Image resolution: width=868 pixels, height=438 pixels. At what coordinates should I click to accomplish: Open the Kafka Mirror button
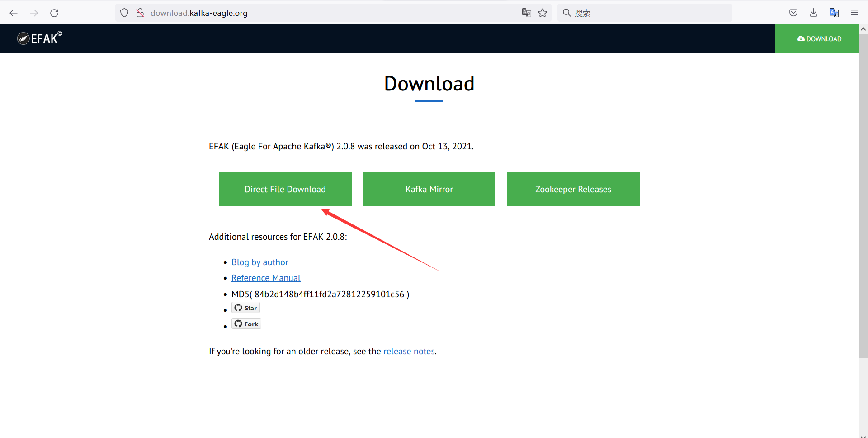pos(429,189)
